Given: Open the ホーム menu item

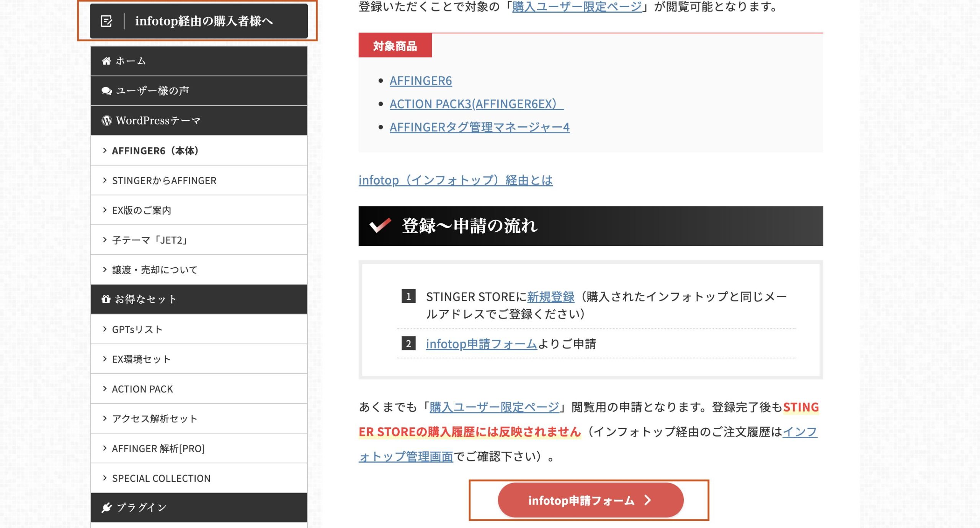Looking at the screenshot, I should (199, 61).
